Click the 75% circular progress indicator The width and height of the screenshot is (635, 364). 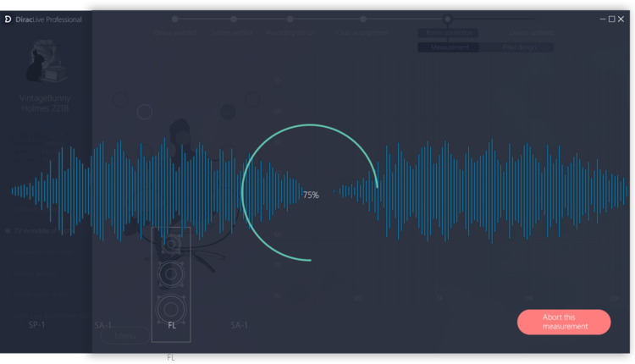[310, 195]
